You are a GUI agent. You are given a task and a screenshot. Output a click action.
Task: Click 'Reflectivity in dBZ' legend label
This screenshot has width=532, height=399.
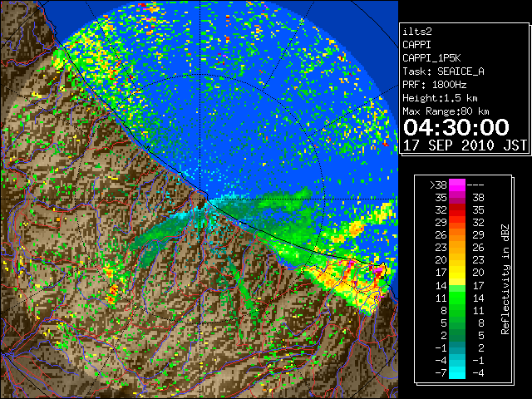[505, 279]
